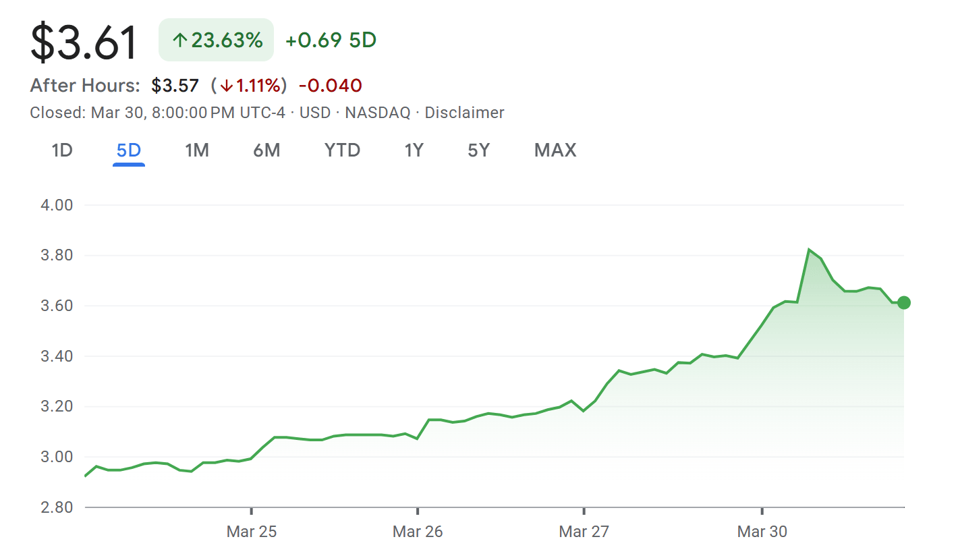This screenshot has width=958, height=560.
Task: Switch to the 6M range
Action: click(266, 150)
